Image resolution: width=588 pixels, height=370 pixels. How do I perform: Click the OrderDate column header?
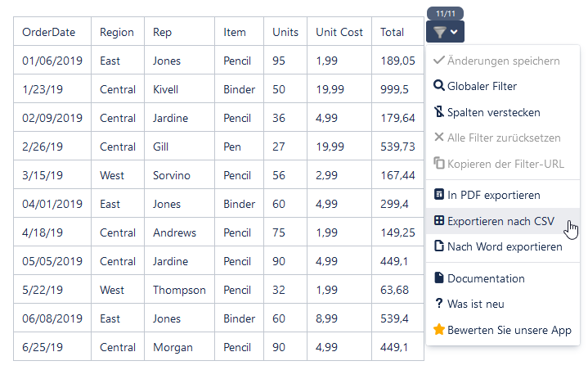point(49,32)
